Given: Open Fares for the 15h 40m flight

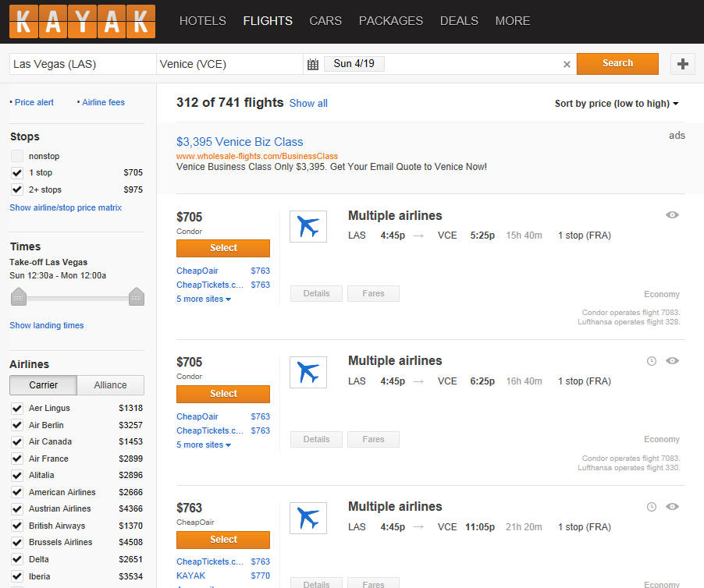Looking at the screenshot, I should [373, 294].
